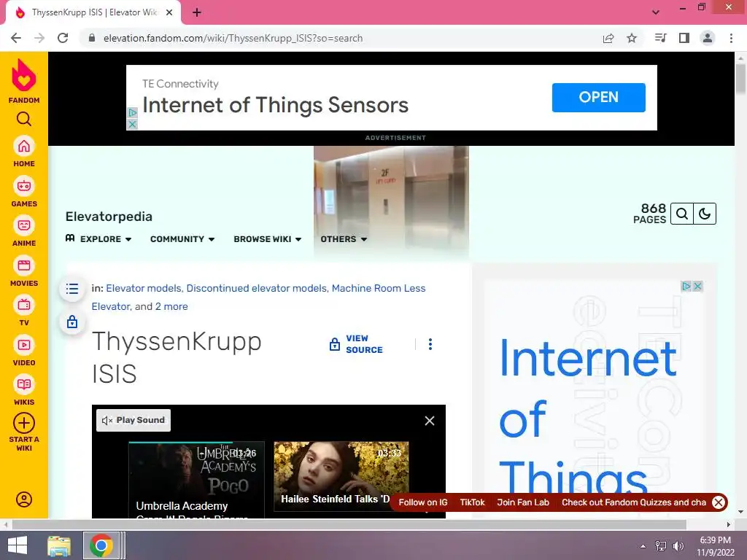Bookmark this page with the star

[x=632, y=38]
